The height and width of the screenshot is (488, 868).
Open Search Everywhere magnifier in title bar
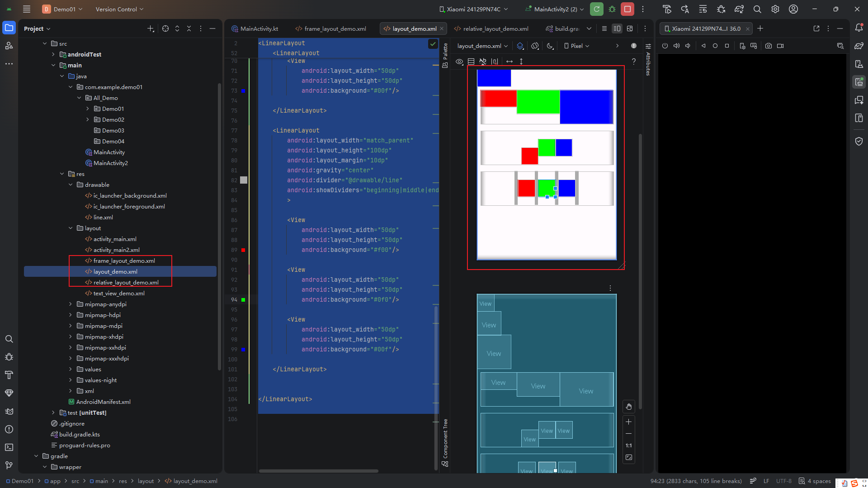point(757,9)
